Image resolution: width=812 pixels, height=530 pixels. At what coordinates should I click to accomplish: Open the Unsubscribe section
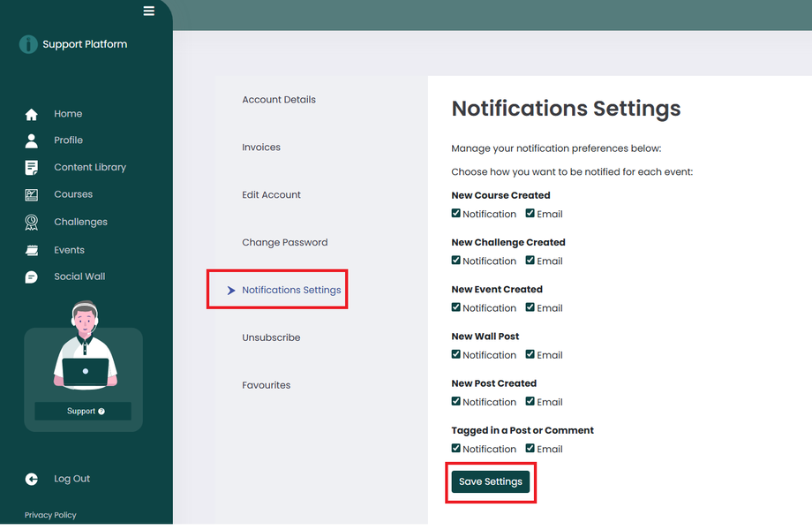click(271, 337)
